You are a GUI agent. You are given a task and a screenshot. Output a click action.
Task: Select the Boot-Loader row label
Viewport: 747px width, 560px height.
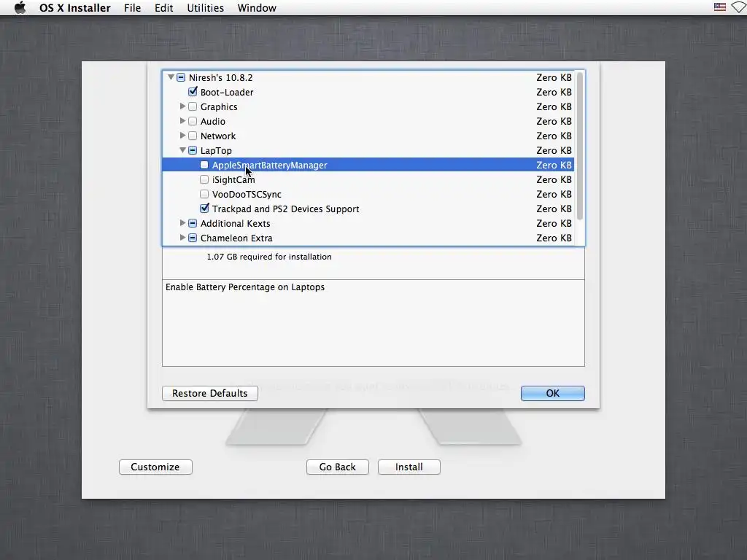click(227, 92)
